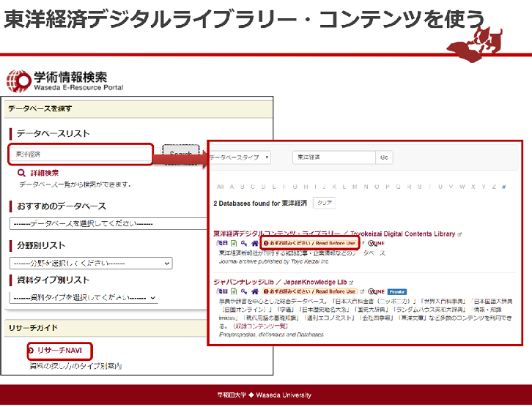
Task: Open ジャパンナレッジLib / JapanKnowledge Lib title link
Action: [280, 282]
